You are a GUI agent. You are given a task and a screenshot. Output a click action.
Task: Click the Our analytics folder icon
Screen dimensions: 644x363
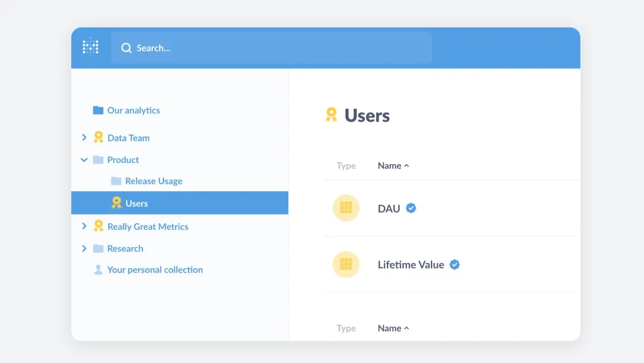click(98, 110)
